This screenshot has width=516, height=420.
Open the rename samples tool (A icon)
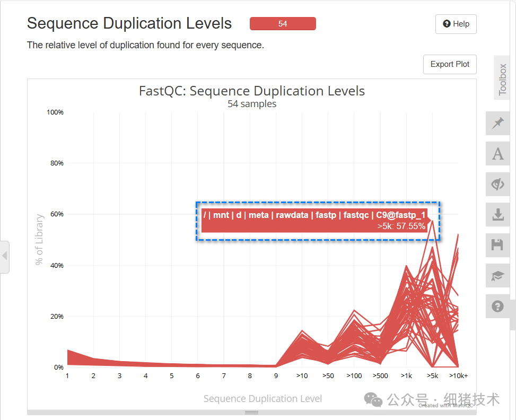coord(497,154)
